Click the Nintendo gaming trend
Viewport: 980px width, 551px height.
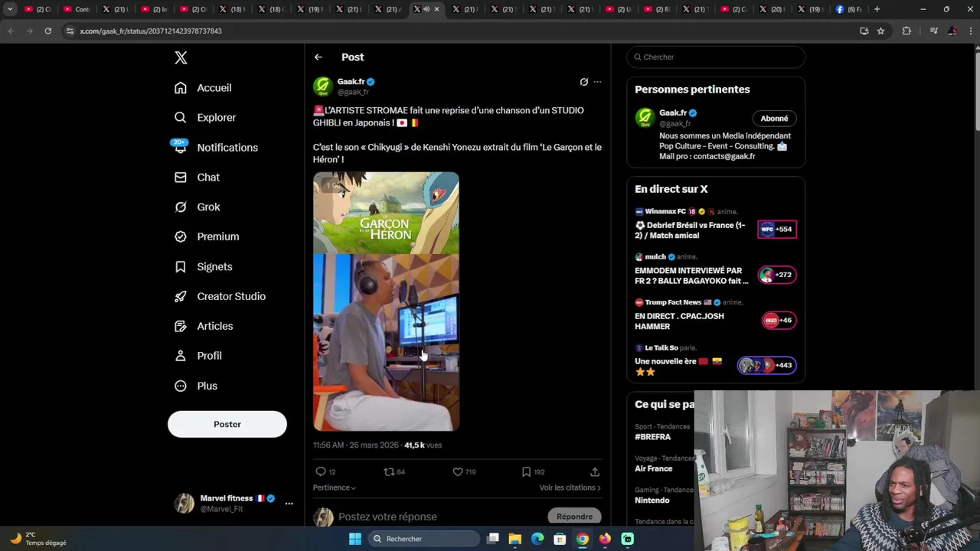coord(652,500)
